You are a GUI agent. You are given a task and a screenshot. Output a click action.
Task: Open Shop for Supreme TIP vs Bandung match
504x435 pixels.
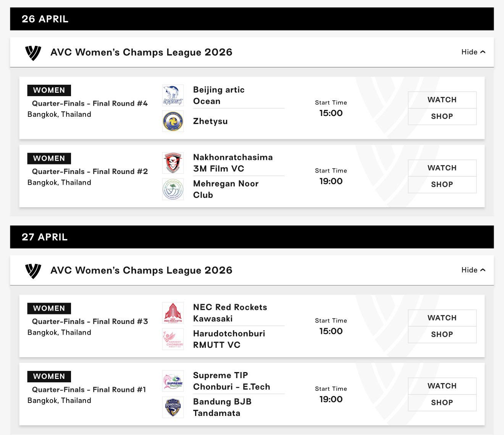click(442, 403)
